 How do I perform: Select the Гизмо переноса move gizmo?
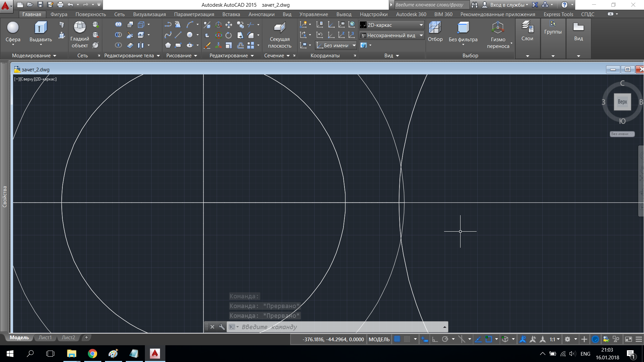click(498, 35)
